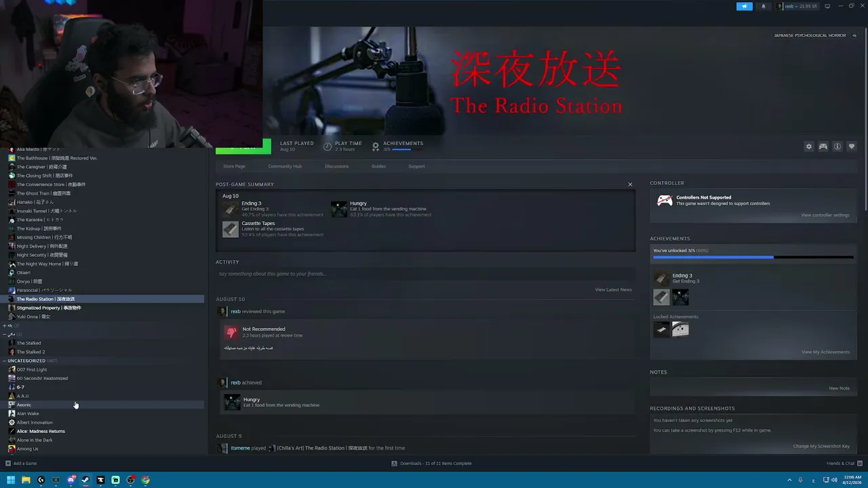Viewport: 868px width, 488px height.
Task: Open rexb profile from review entry
Action: click(235, 311)
